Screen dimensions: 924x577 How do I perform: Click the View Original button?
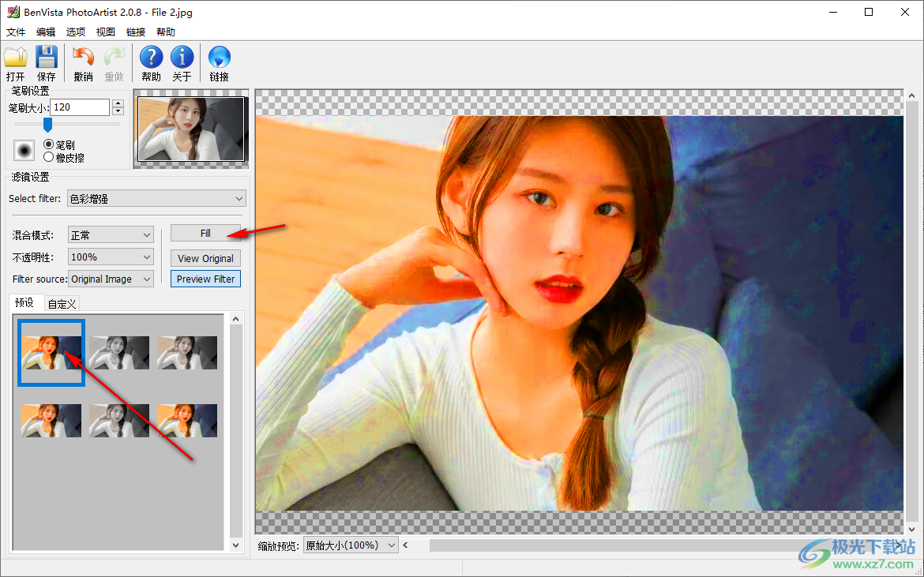205,258
